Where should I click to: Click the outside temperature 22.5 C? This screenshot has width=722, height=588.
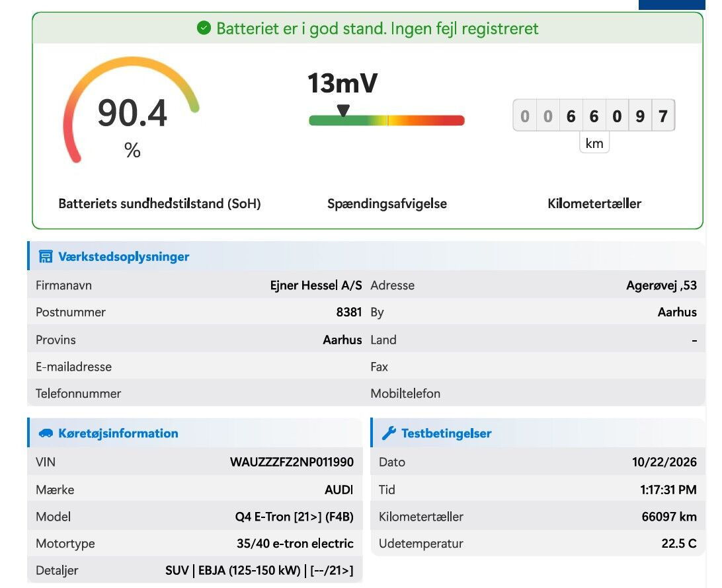679,543
